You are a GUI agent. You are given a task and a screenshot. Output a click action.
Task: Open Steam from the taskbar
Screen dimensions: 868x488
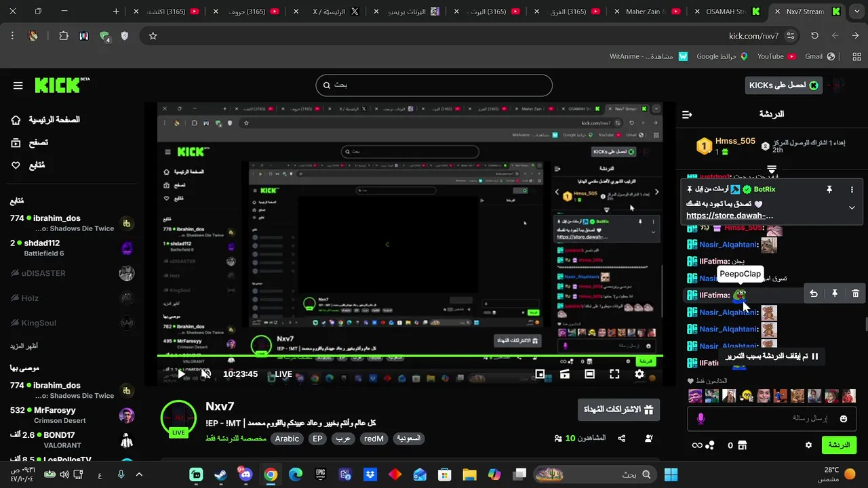tap(220, 474)
